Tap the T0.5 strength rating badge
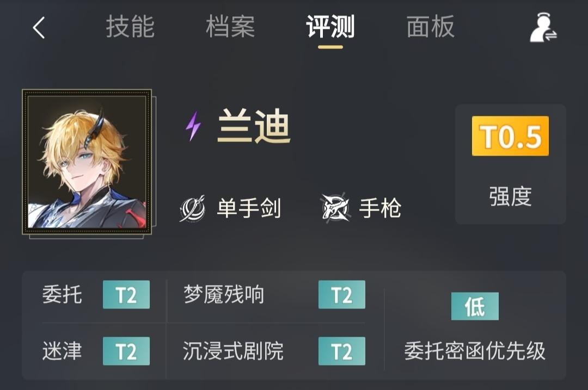Viewport: 588px width, 390px height. [x=510, y=136]
